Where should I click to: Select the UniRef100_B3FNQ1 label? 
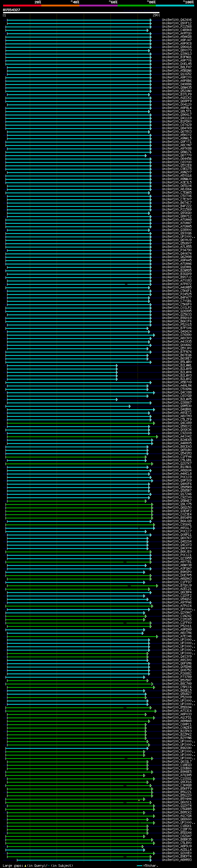tap(177, 57)
